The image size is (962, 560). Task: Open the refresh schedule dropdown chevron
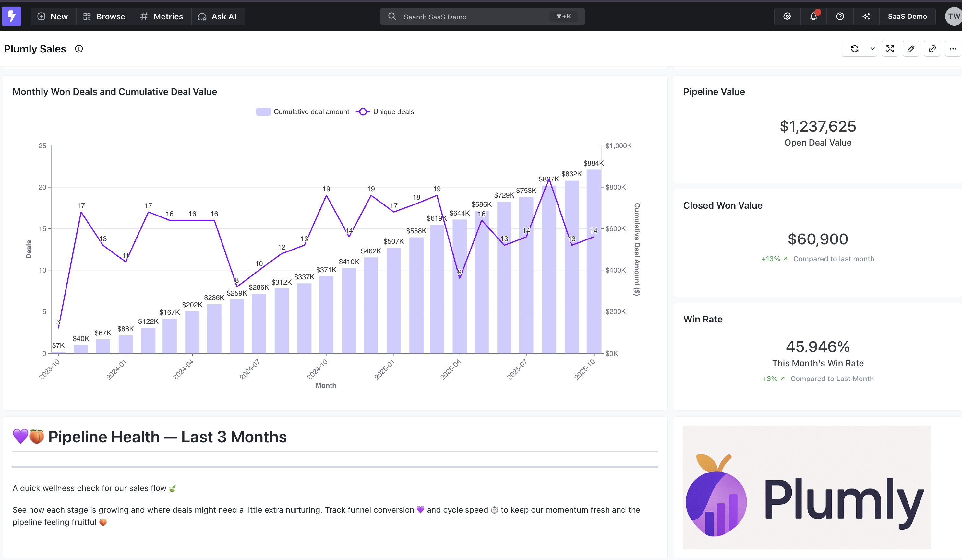point(873,48)
